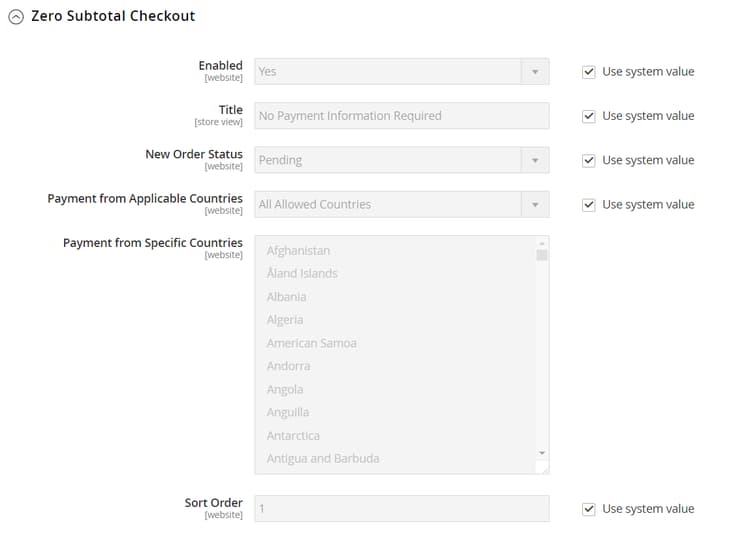Toggle Use system value for Enabled
The height and width of the screenshot is (535, 750).
click(589, 72)
